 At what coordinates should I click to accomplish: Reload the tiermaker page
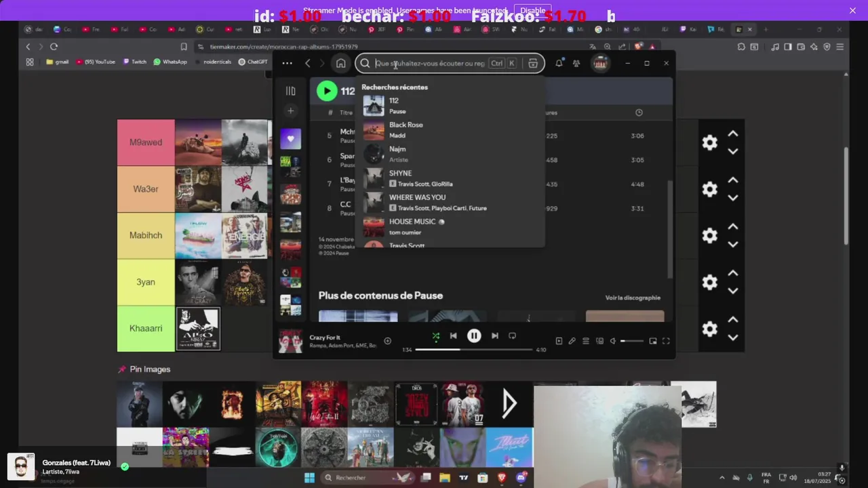[54, 47]
